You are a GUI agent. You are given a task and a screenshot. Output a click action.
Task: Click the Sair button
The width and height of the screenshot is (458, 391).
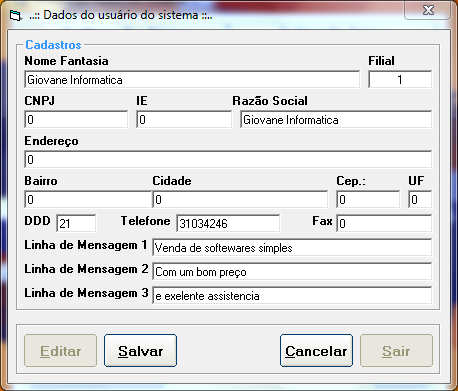click(x=396, y=351)
